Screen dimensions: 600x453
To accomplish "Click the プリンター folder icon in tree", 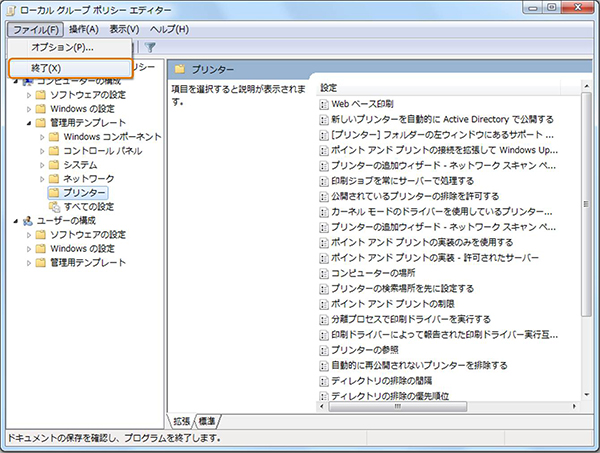I will coord(54,191).
